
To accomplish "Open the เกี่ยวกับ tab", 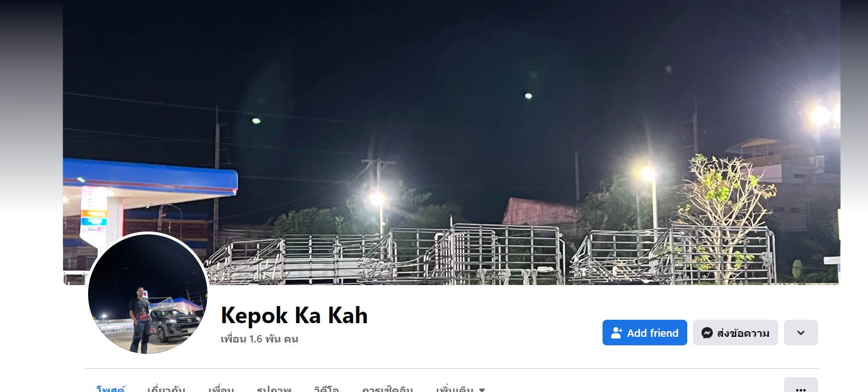I will point(166,389).
